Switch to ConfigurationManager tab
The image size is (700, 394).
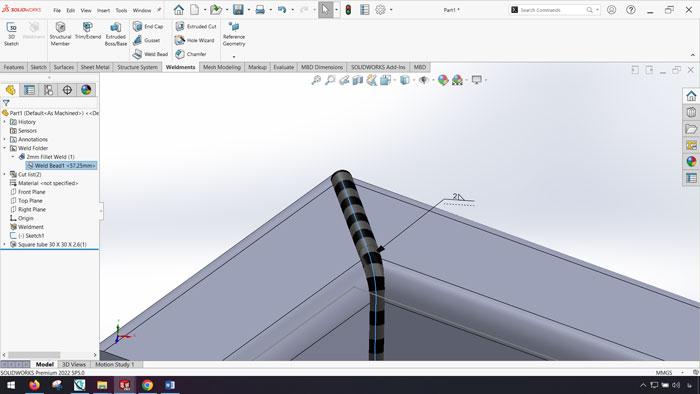(x=48, y=90)
